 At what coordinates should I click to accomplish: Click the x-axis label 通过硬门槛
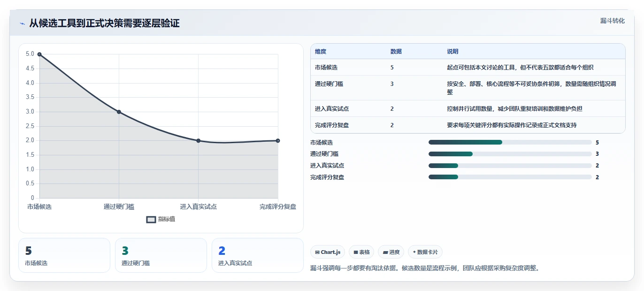pyautogui.click(x=119, y=207)
